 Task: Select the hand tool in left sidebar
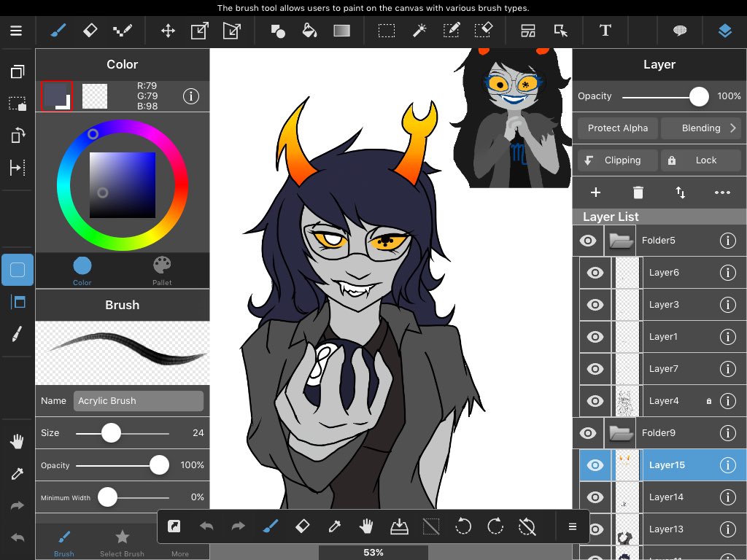tap(18, 441)
